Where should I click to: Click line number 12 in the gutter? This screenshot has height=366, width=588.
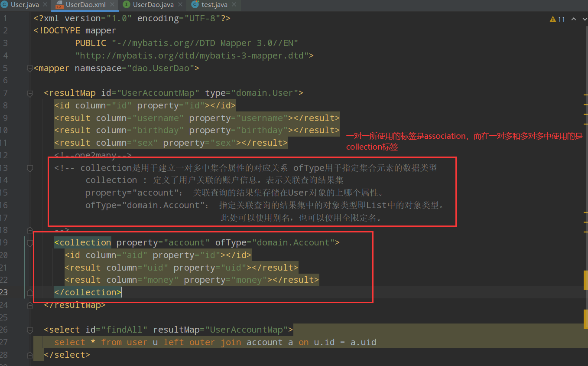pos(3,155)
